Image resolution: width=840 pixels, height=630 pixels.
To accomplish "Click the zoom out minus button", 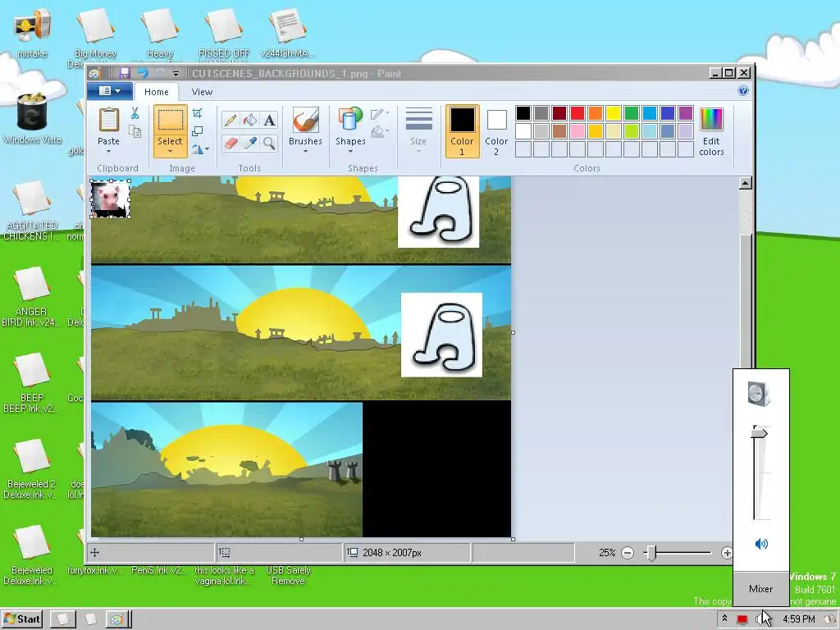I will 628,553.
